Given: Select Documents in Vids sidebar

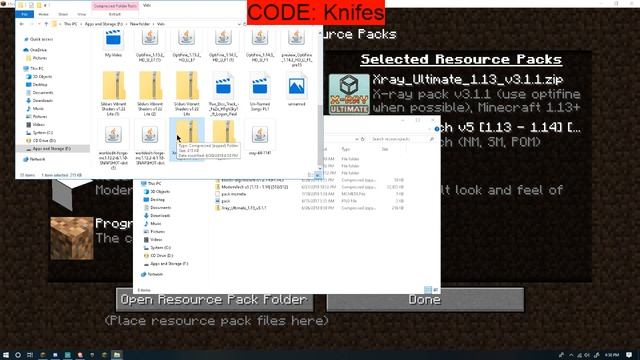Looking at the screenshot, I should [x=43, y=93].
